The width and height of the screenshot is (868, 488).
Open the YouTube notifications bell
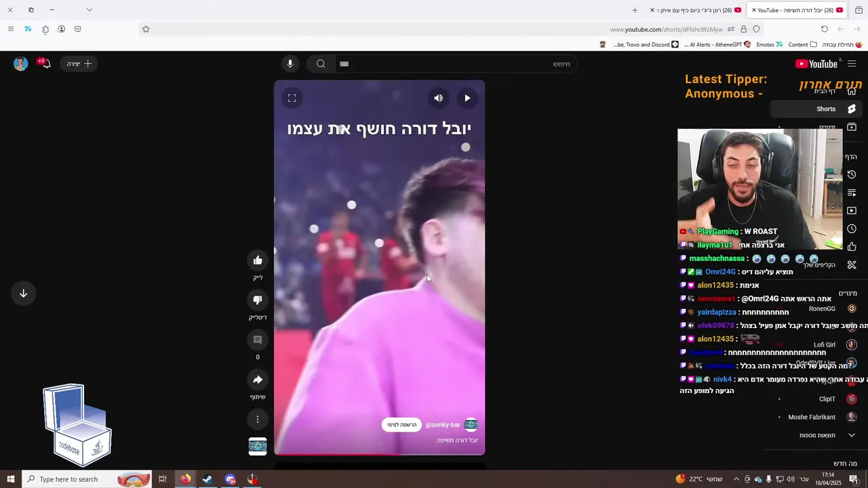click(45, 64)
